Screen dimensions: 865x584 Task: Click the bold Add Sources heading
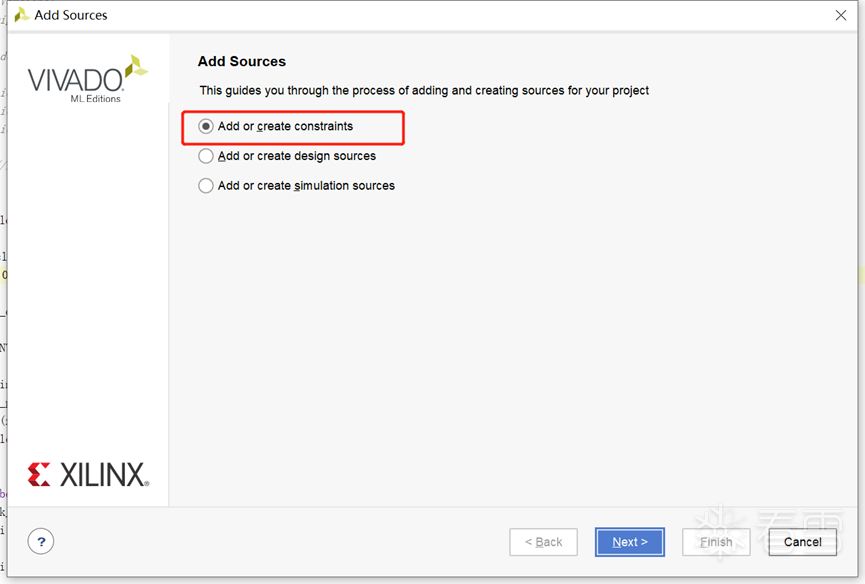[x=242, y=62]
